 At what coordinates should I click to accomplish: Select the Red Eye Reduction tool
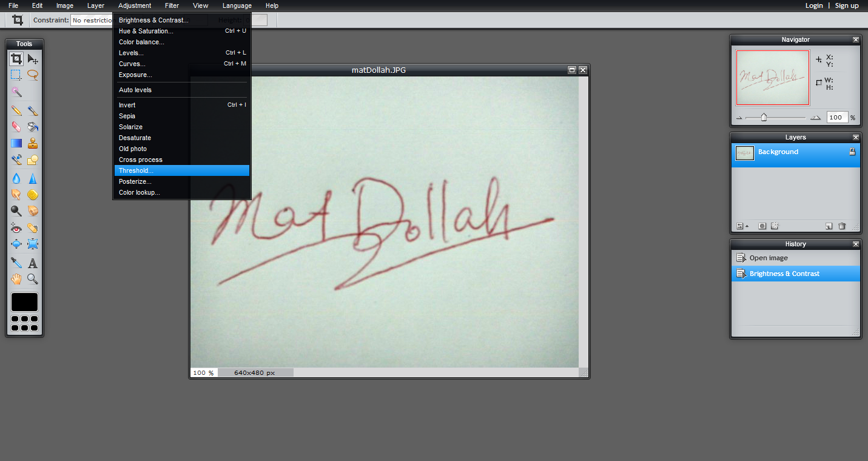pos(16,228)
